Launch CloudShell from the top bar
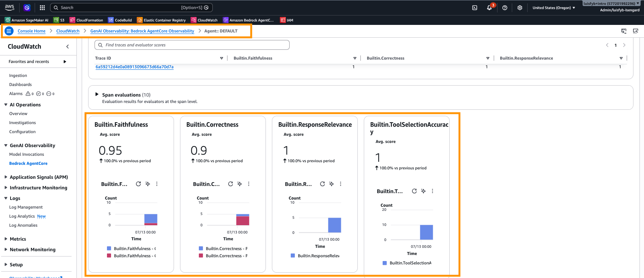The image size is (644, 278). pos(475,8)
